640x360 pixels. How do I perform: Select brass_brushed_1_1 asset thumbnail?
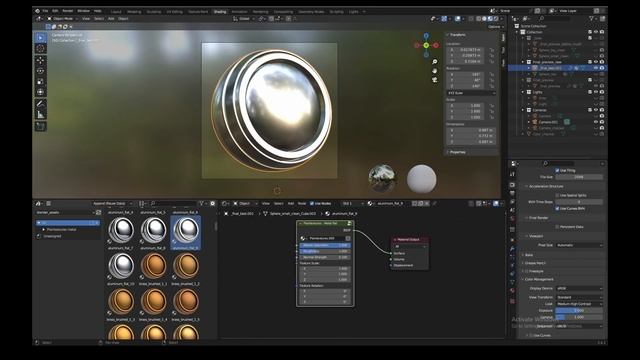pos(153,266)
